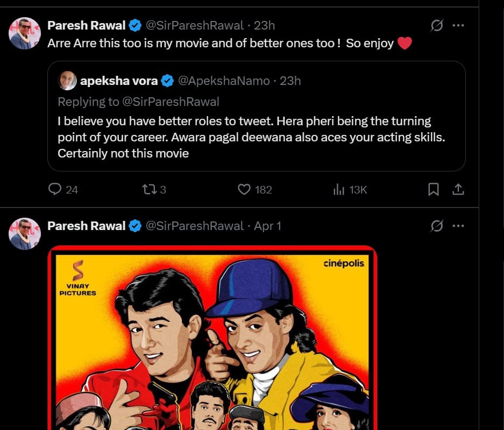Viewport: 504px width, 430px height.
Task: Open the 23h timestamp of first tweet
Action: (x=264, y=25)
